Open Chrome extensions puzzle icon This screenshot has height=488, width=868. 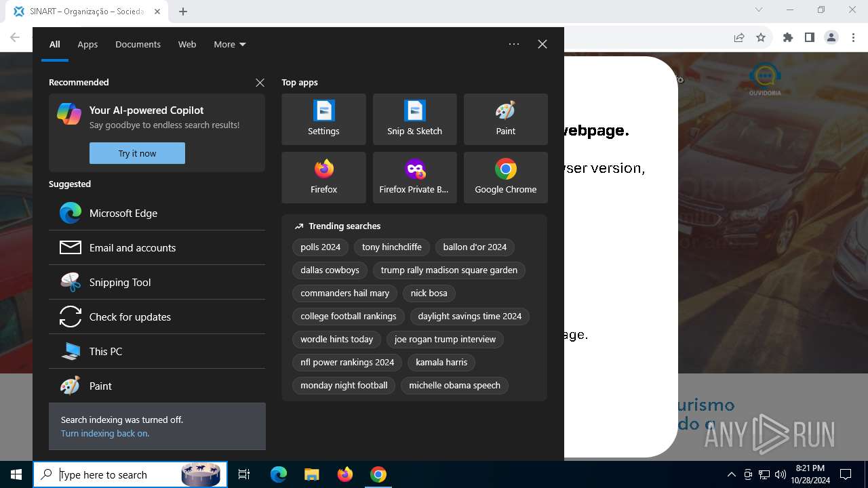(x=788, y=37)
